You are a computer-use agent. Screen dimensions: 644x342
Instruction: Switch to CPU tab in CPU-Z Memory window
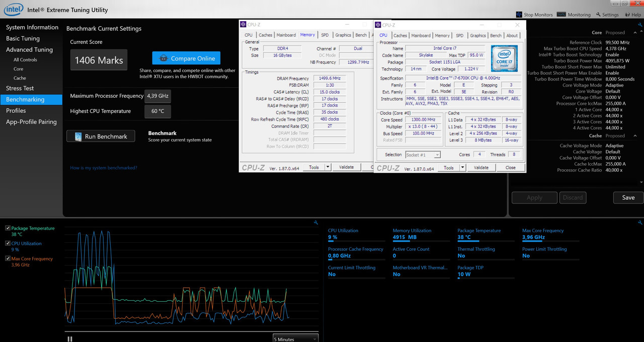click(x=249, y=35)
